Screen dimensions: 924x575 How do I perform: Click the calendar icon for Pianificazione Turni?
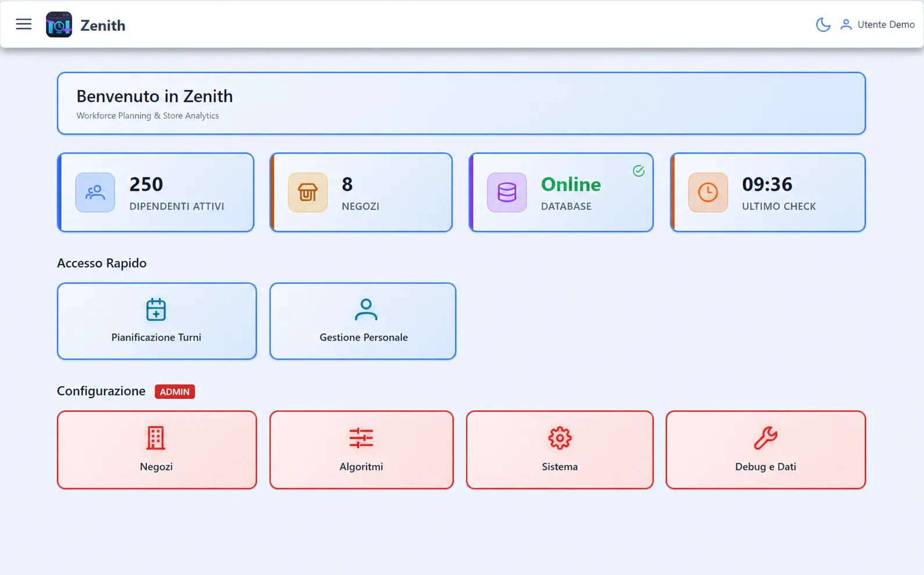[x=156, y=310]
